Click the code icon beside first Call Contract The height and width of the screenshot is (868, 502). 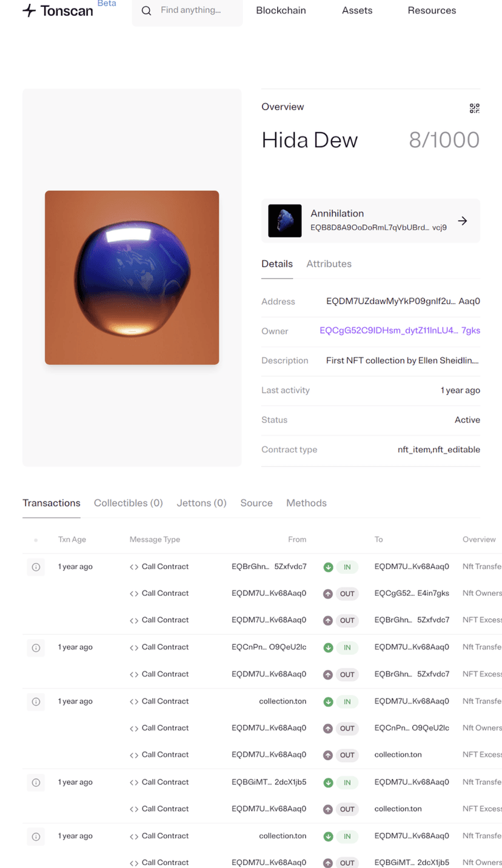tap(134, 567)
